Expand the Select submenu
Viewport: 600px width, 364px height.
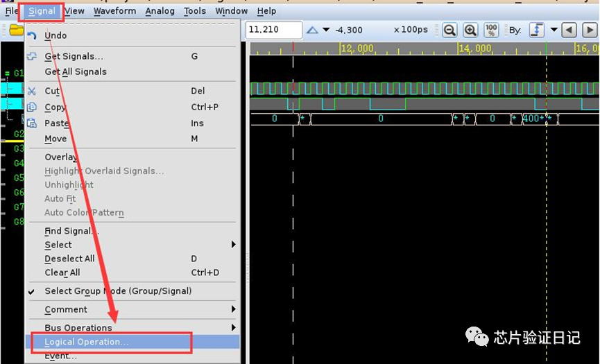coord(132,245)
